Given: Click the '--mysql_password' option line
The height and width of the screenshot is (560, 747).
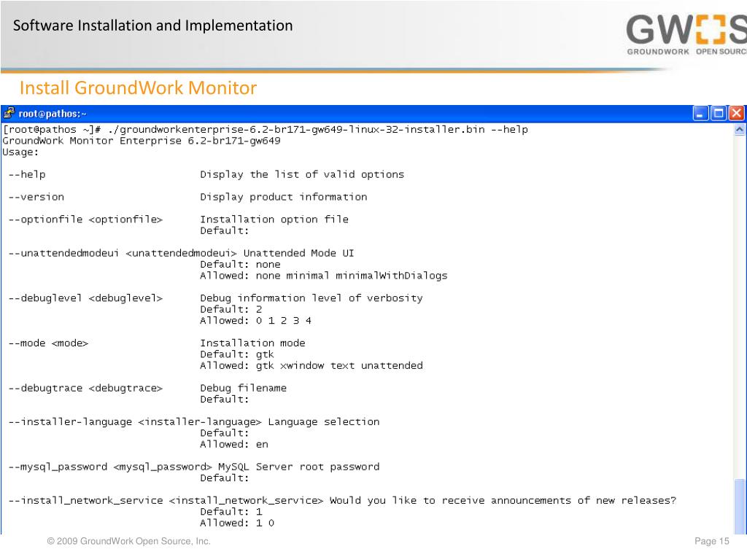Looking at the screenshot, I should (x=194, y=467).
